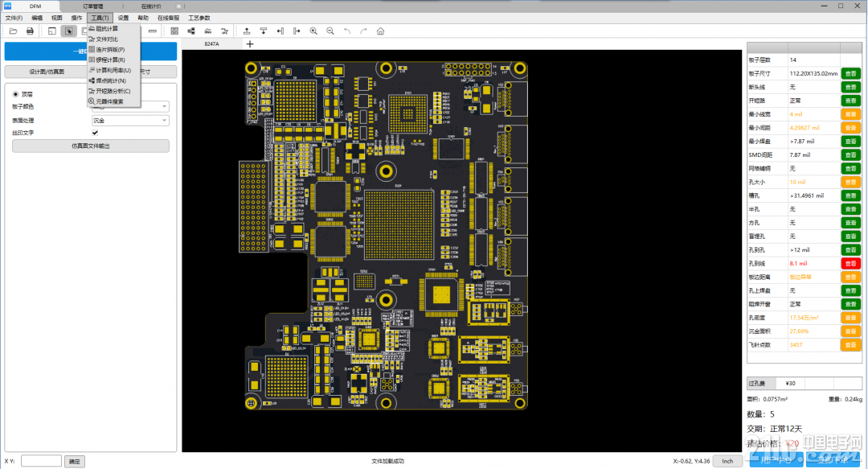Viewport: 868px width, 469px height.
Task: Click the home view icon
Action: coord(380,31)
